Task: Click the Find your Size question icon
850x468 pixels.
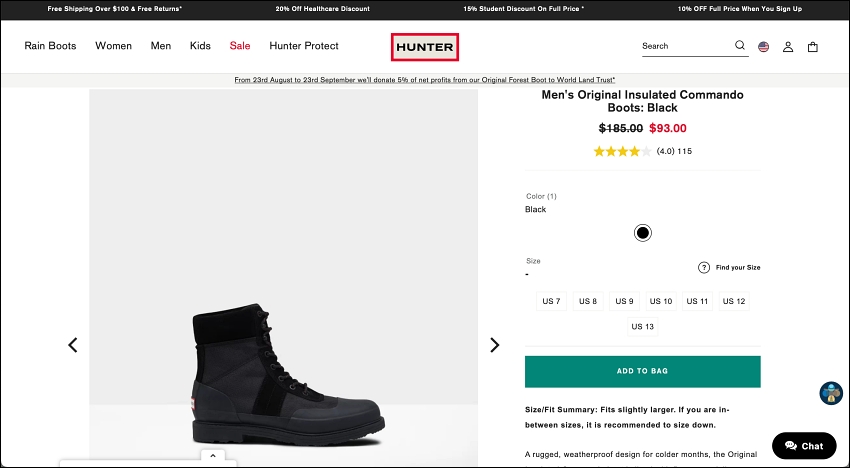Action: tap(704, 267)
